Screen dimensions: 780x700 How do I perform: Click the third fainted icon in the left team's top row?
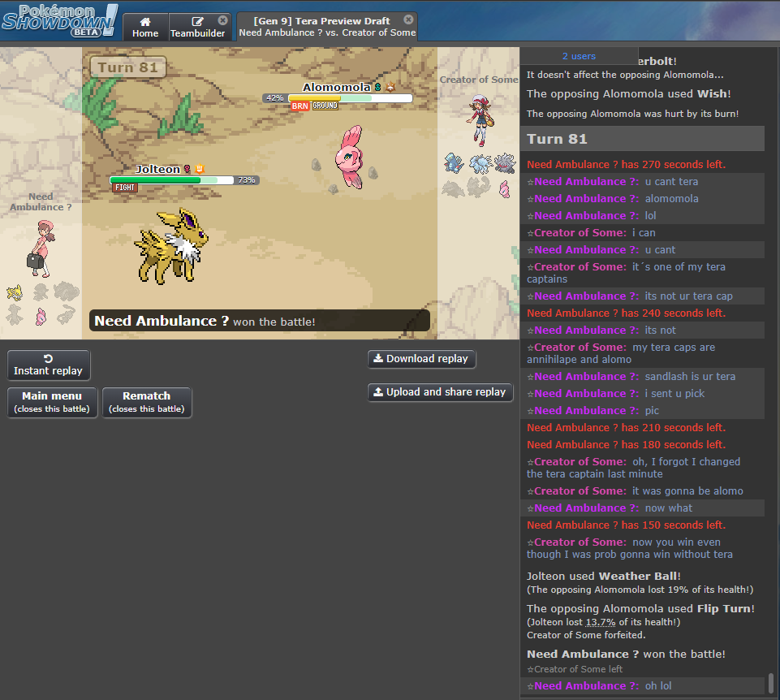coord(67,292)
